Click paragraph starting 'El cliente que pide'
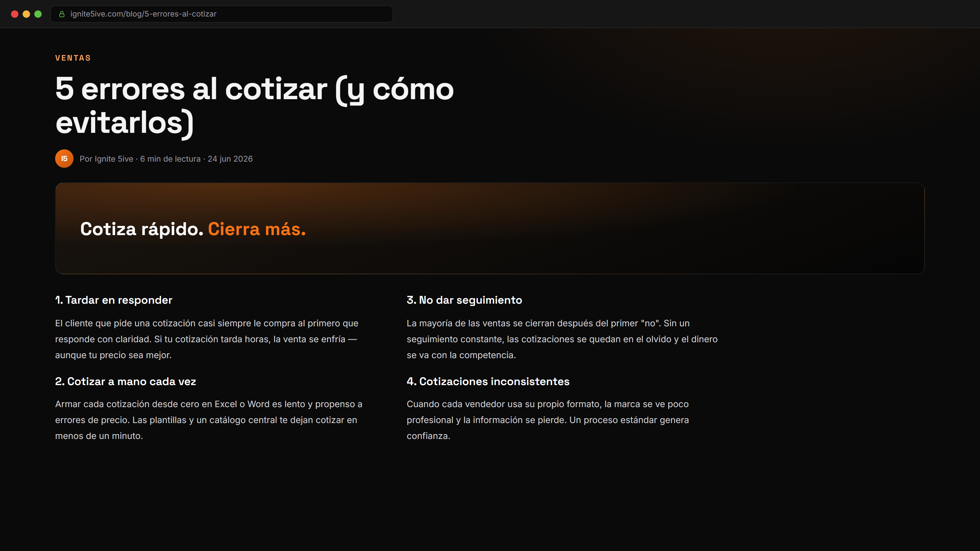 tap(207, 339)
